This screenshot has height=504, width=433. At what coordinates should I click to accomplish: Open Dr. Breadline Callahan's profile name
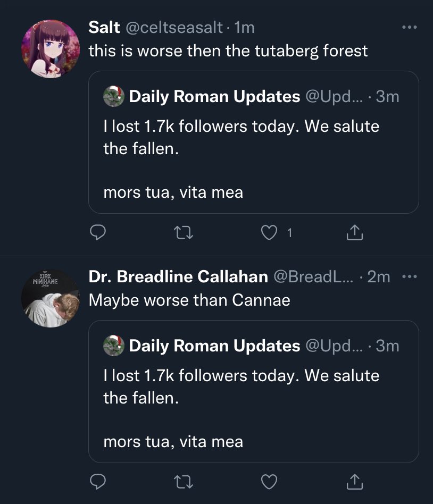[x=178, y=276]
